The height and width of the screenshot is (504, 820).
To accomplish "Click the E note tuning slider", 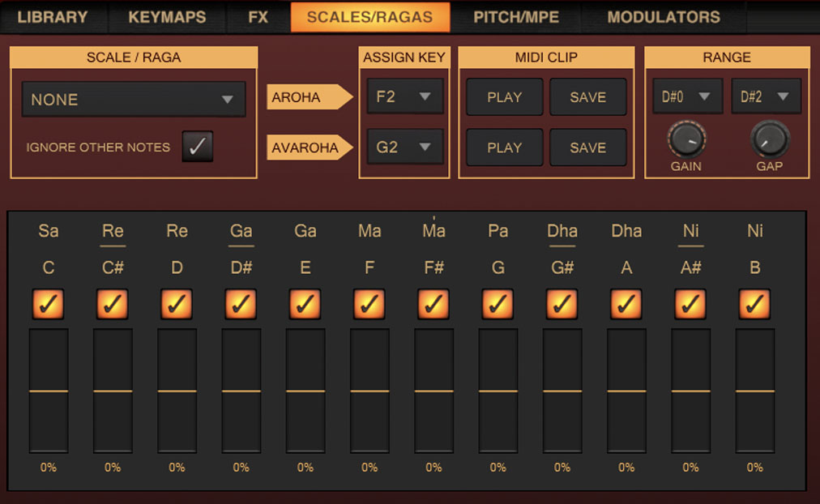I will tap(305, 391).
